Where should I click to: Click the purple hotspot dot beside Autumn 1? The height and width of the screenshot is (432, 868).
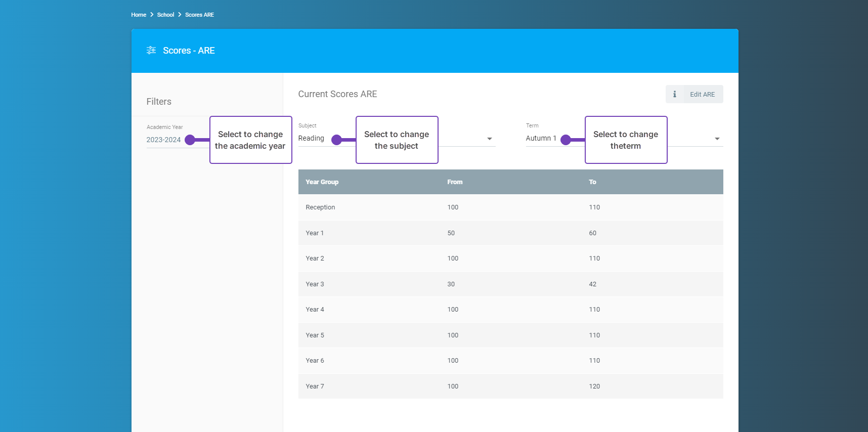point(566,140)
